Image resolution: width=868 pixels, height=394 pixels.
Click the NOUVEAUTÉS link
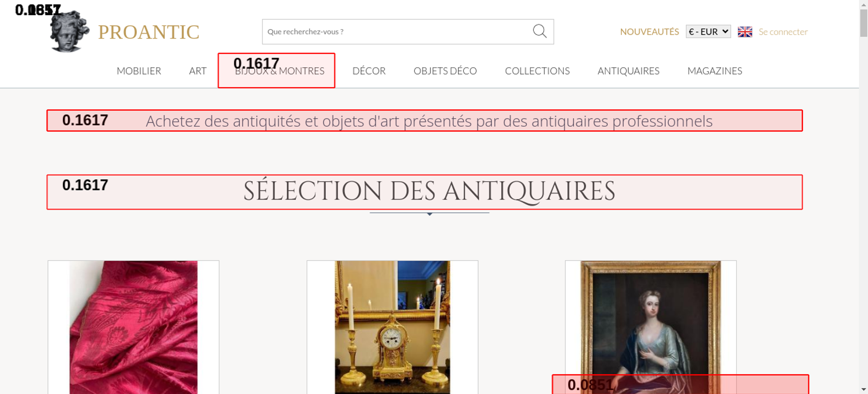pyautogui.click(x=649, y=32)
